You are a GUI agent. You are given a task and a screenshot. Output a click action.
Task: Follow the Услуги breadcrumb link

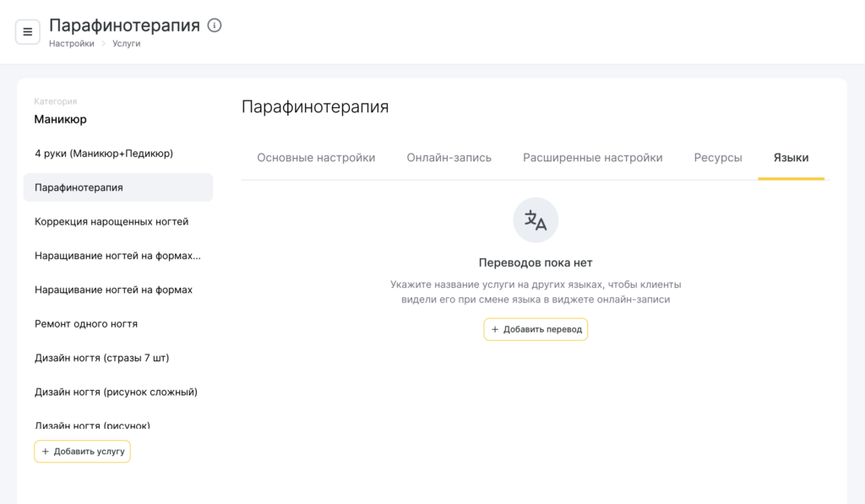pyautogui.click(x=127, y=44)
